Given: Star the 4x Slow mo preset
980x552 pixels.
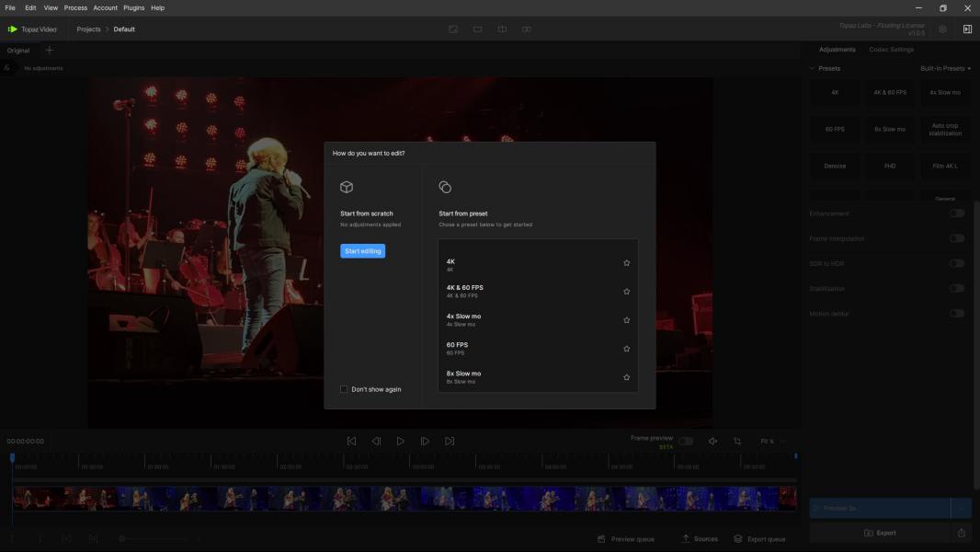Looking at the screenshot, I should (x=627, y=320).
